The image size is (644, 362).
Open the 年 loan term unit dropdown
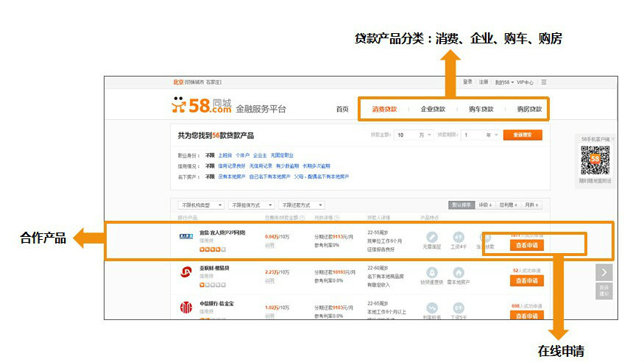click(x=492, y=135)
